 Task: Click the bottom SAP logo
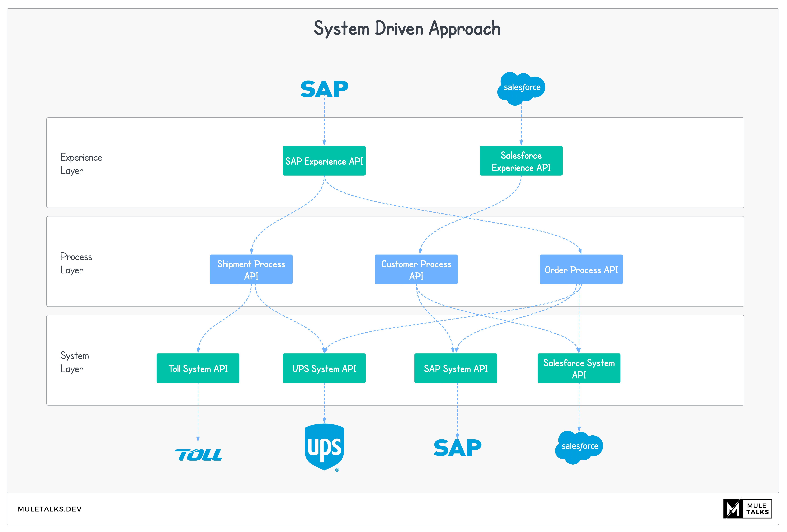(457, 448)
